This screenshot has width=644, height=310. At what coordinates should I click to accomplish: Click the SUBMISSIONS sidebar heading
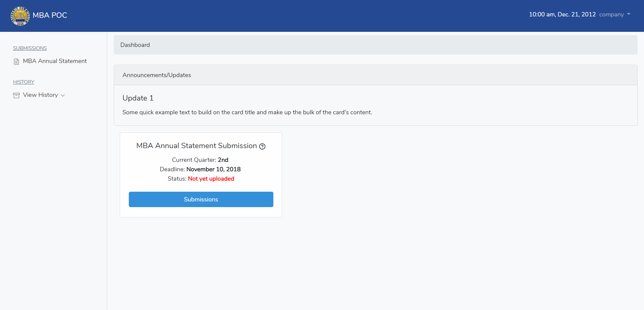pos(30,48)
